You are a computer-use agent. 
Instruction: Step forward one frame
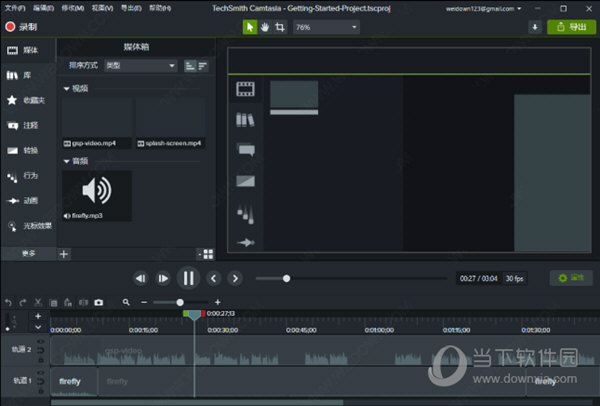pos(163,278)
